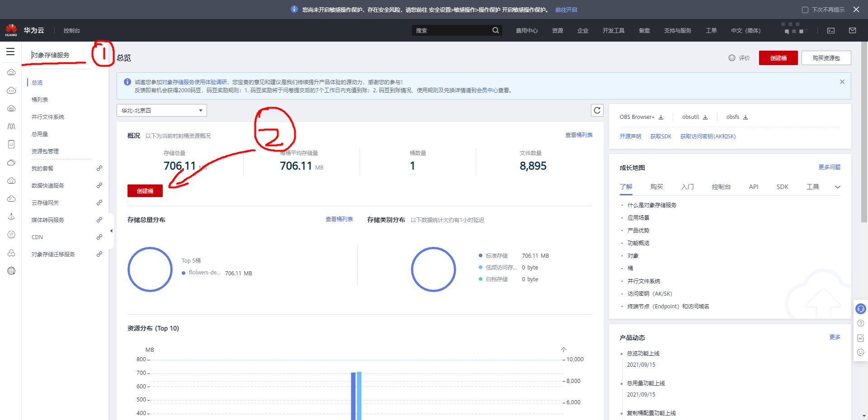Image resolution: width=868 pixels, height=420 pixels.
Task: Click the 标准存储 legend color dot
Action: tap(481, 256)
